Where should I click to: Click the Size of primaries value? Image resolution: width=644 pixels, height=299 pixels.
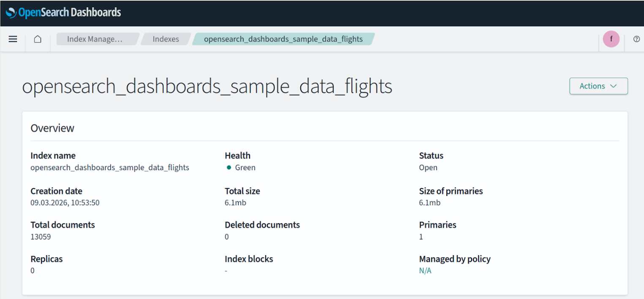(429, 203)
